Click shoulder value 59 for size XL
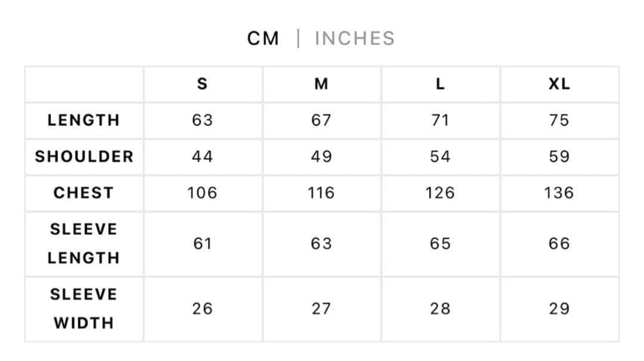This screenshot has width=644, height=361. coord(559,156)
